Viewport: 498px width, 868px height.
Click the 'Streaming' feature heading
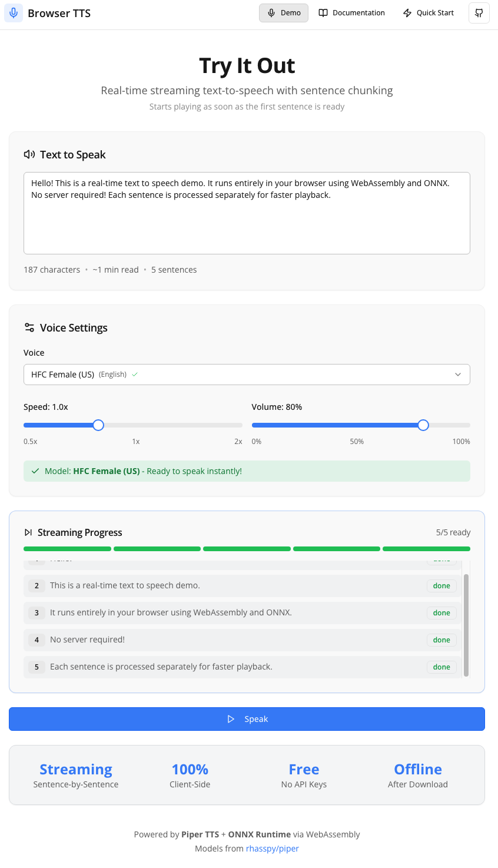(76, 770)
